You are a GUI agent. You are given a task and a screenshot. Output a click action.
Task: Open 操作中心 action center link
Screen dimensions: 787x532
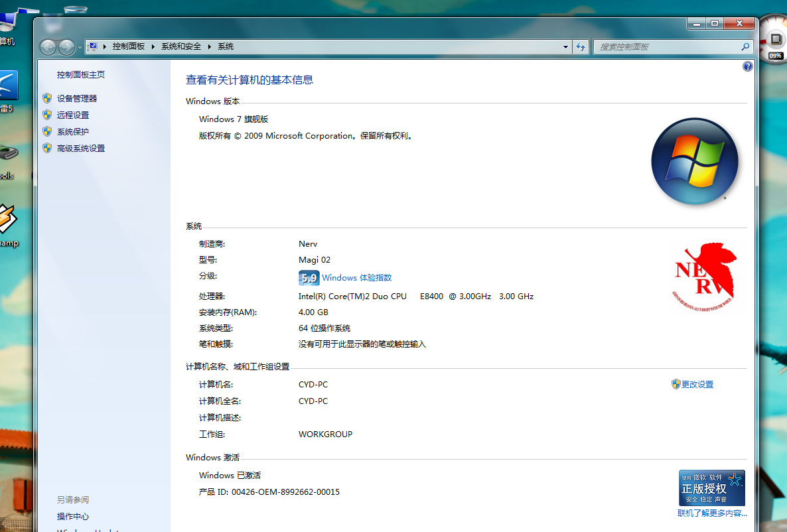click(73, 517)
